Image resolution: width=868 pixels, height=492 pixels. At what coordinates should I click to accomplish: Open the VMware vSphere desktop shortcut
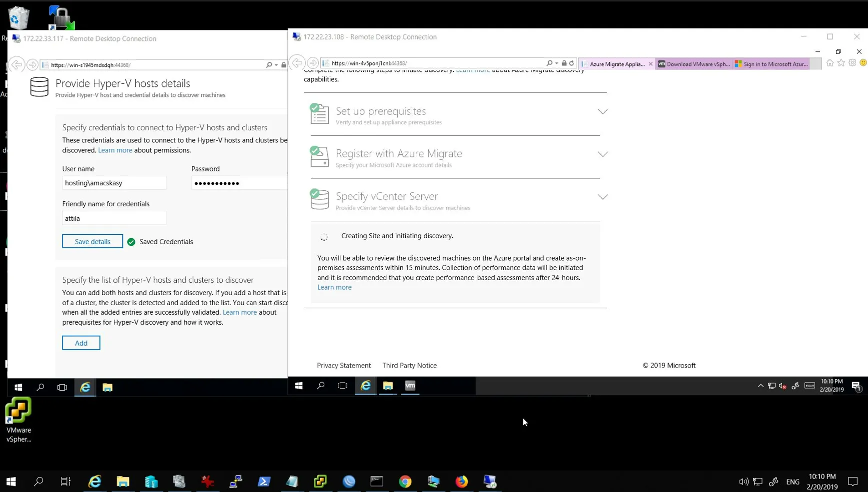[18, 420]
